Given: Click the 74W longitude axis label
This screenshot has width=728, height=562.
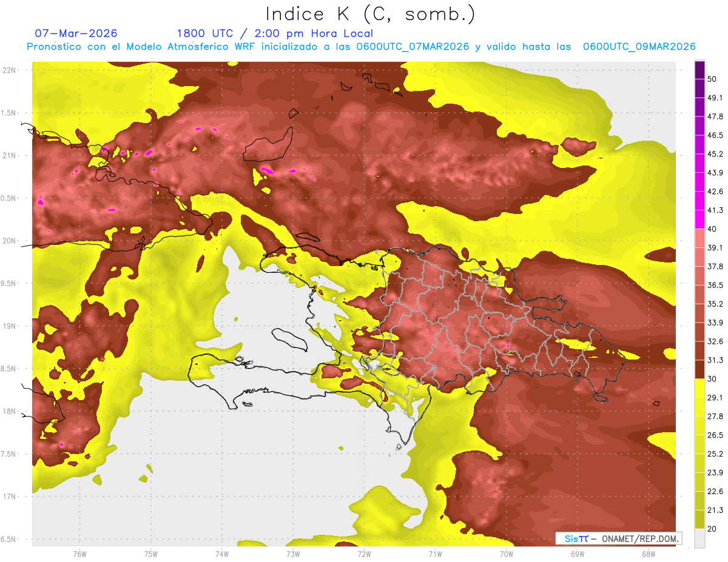Looking at the screenshot, I should pos(221,554).
